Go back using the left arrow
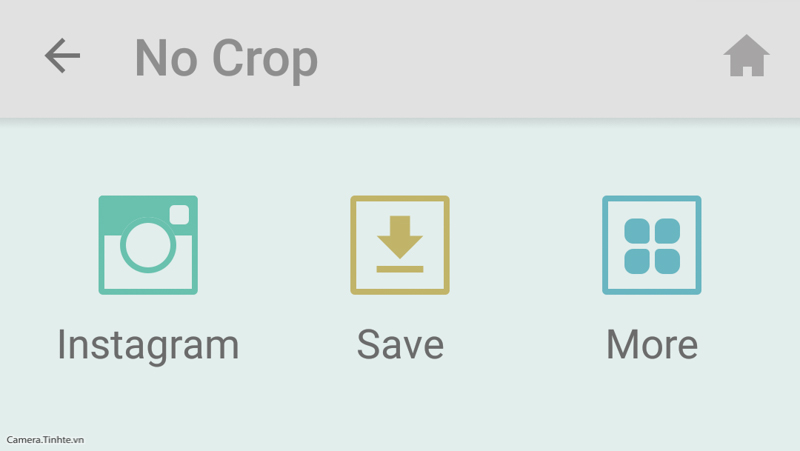Image resolution: width=800 pixels, height=451 pixels. coord(62,56)
